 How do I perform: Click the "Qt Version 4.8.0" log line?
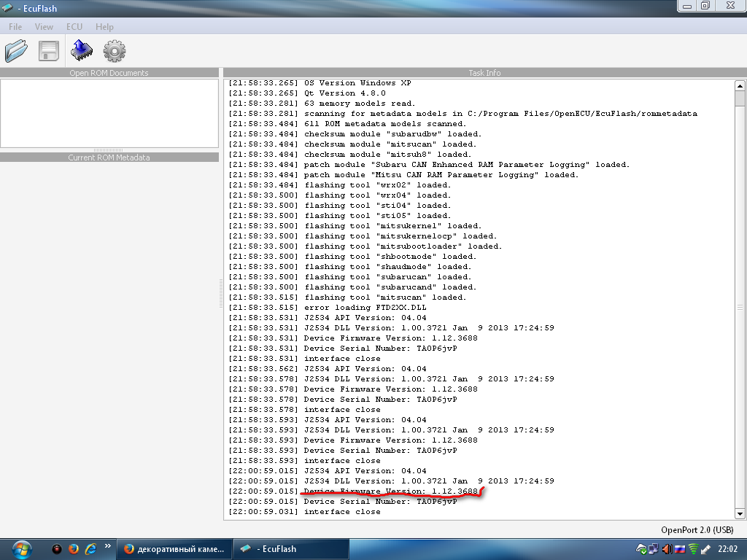[x=307, y=93]
